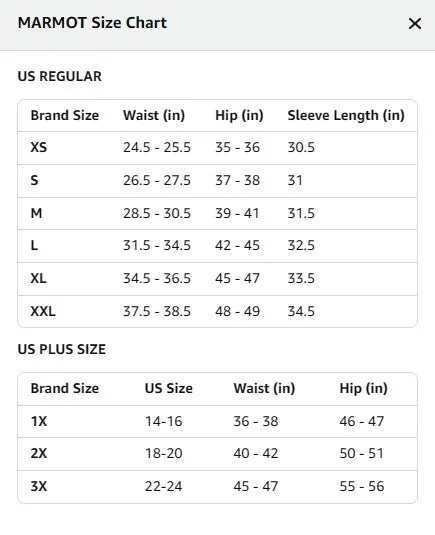Click the Hip (in) header in regular table
The width and height of the screenshot is (435, 535).
pyautogui.click(x=239, y=115)
